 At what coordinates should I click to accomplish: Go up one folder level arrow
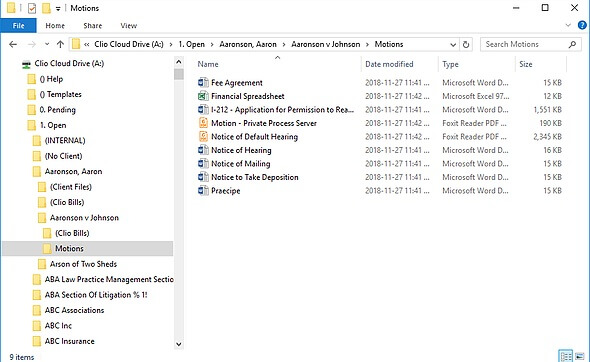(x=60, y=44)
